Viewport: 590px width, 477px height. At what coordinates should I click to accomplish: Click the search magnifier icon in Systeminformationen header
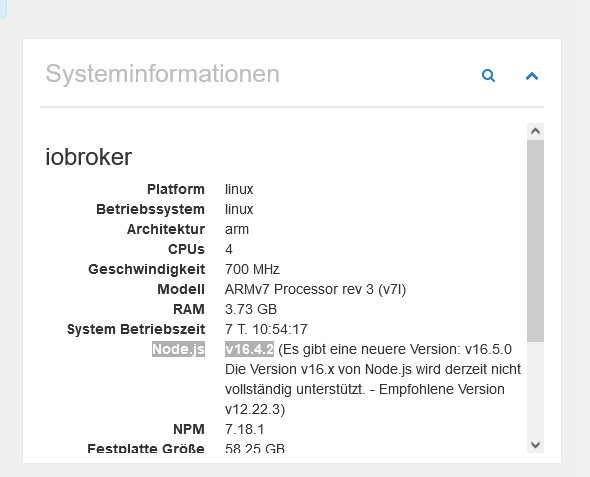tap(488, 76)
